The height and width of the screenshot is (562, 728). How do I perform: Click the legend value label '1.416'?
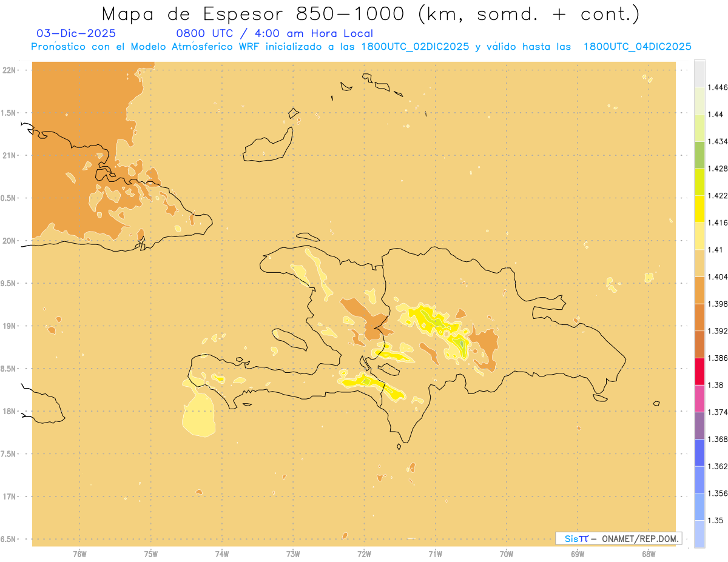(x=717, y=222)
